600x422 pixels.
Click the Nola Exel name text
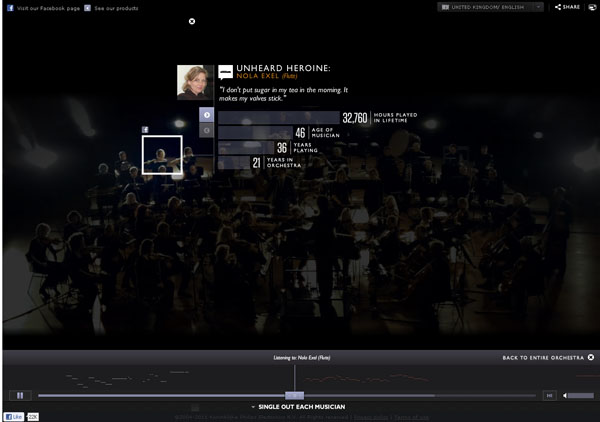[258, 76]
